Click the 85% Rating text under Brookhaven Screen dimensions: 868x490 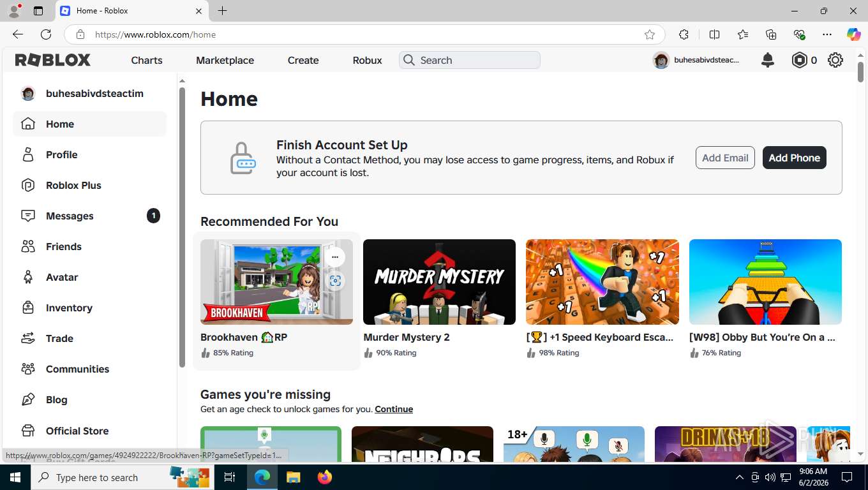click(233, 353)
